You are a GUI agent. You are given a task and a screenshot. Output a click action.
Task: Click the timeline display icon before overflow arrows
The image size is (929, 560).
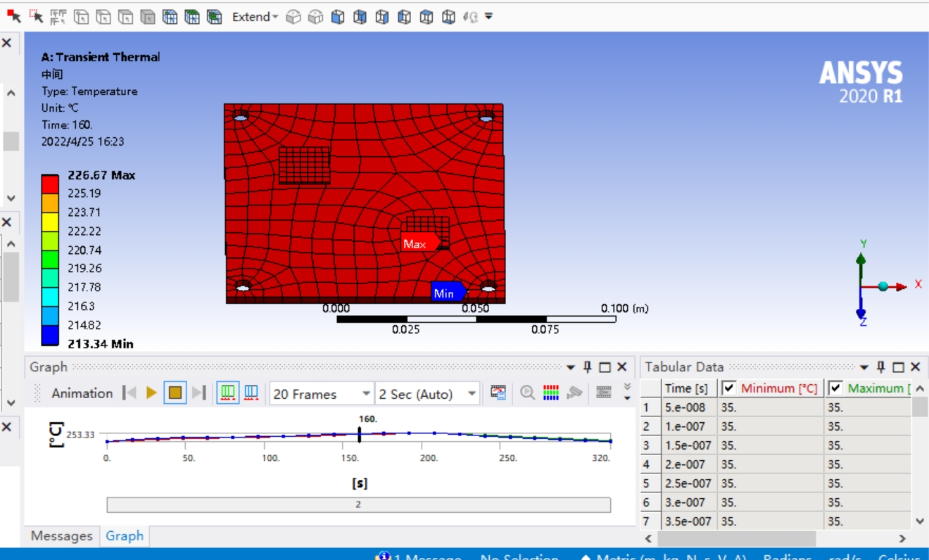tap(604, 393)
